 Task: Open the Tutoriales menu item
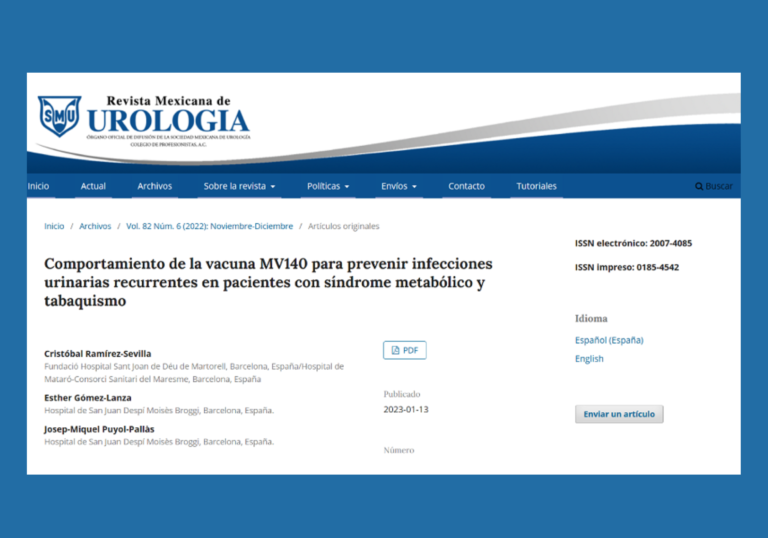[536, 186]
